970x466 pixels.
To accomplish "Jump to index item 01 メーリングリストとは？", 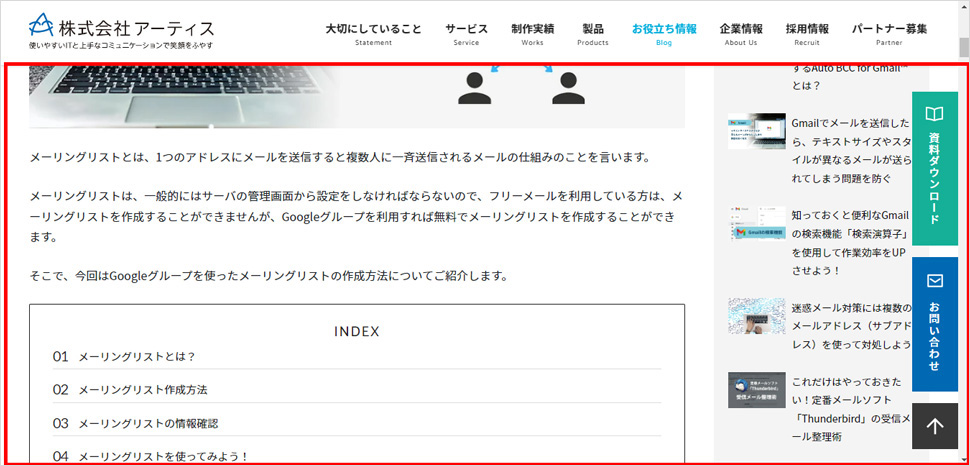I will [x=357, y=356].
